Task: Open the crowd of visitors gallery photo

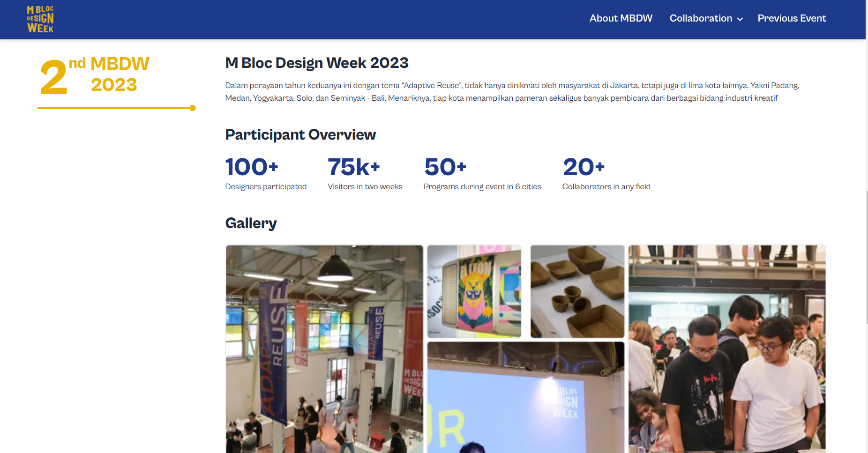Action: [727, 349]
